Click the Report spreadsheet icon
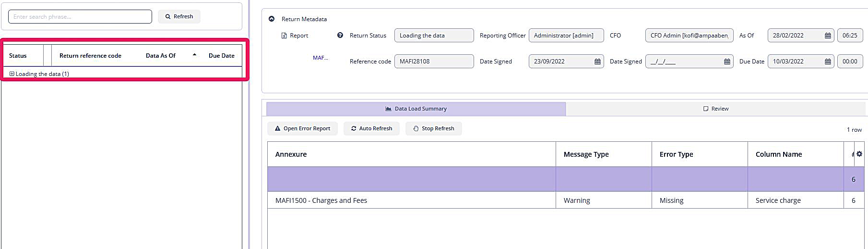Viewport: 868px width, 249px height. (x=284, y=36)
